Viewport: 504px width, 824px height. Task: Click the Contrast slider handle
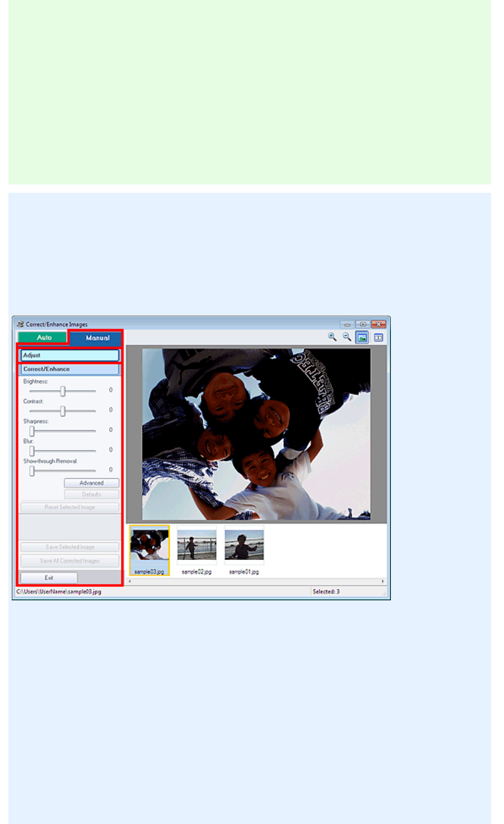point(63,411)
